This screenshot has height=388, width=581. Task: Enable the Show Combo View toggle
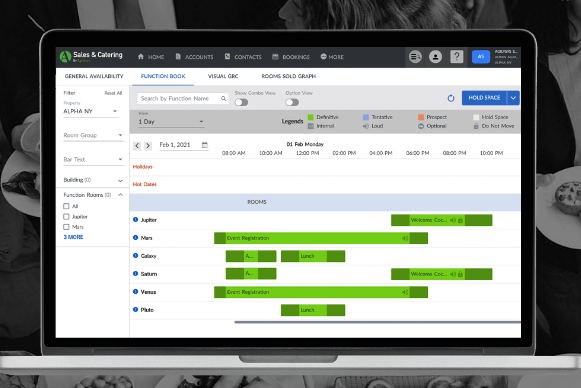click(x=241, y=102)
